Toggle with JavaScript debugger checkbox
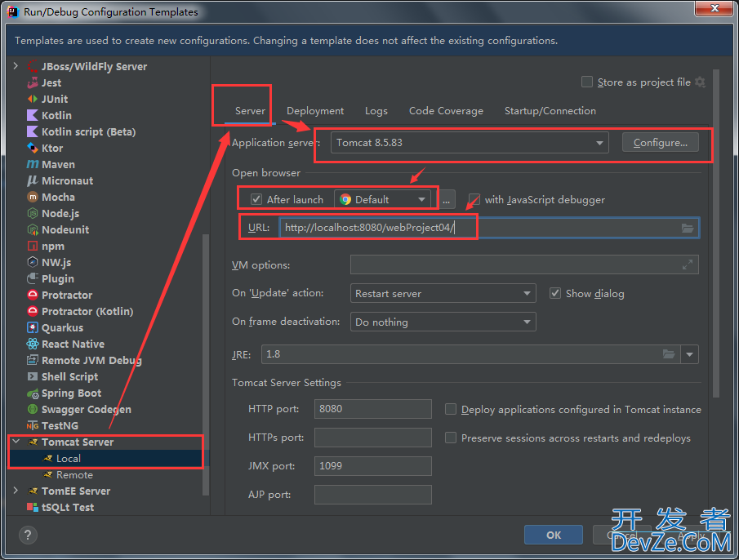739x560 pixels. (474, 200)
